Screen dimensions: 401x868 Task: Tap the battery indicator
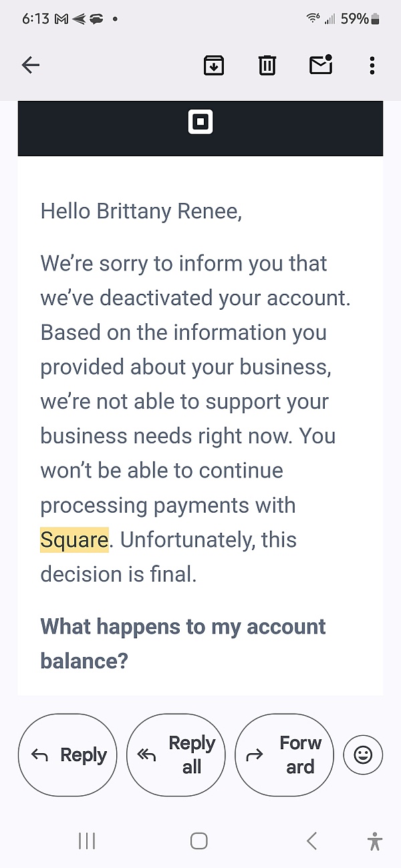pos(376,19)
